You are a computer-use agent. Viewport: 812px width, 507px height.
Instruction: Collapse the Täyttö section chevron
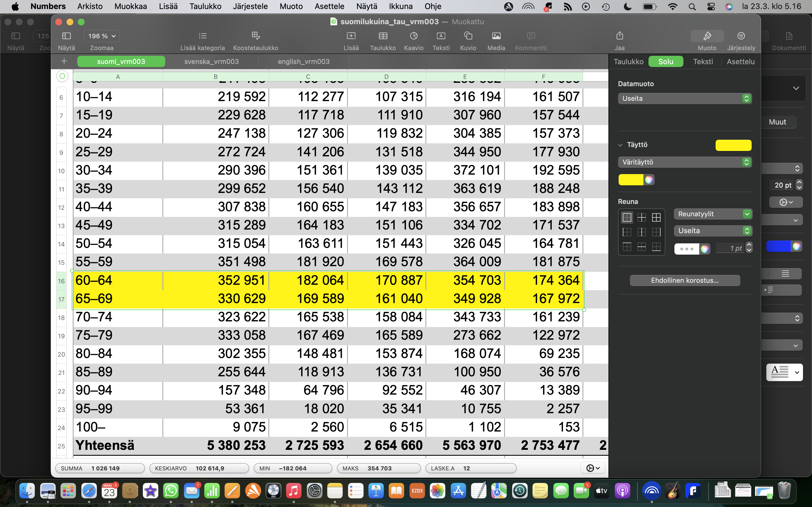coord(620,145)
